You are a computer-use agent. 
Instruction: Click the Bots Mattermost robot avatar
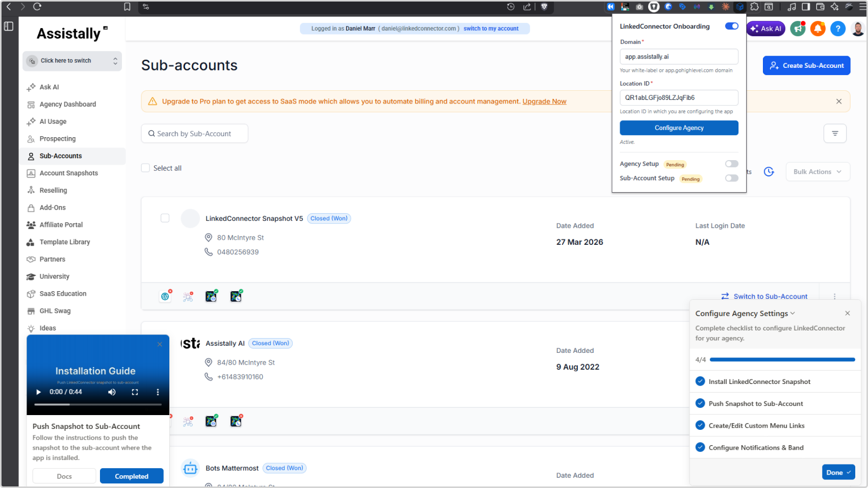[190, 468]
